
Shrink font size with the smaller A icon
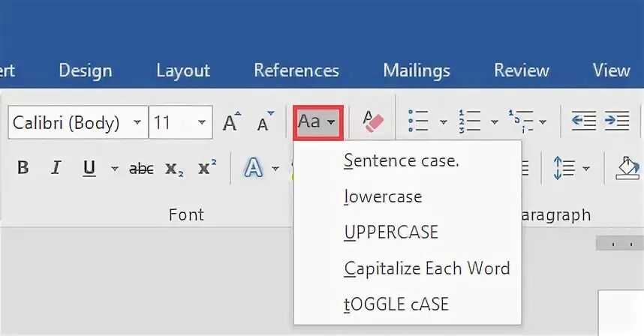coord(265,123)
